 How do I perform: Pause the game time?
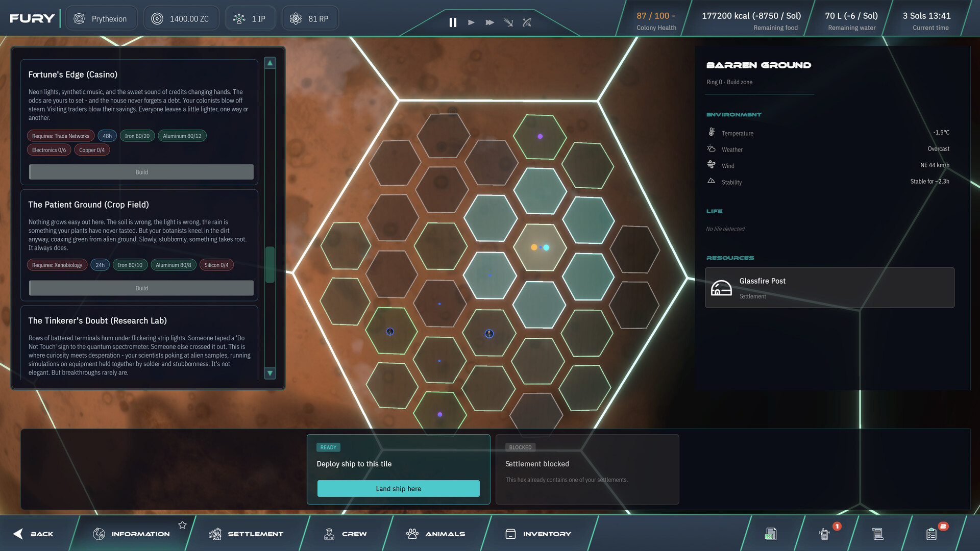pyautogui.click(x=453, y=22)
